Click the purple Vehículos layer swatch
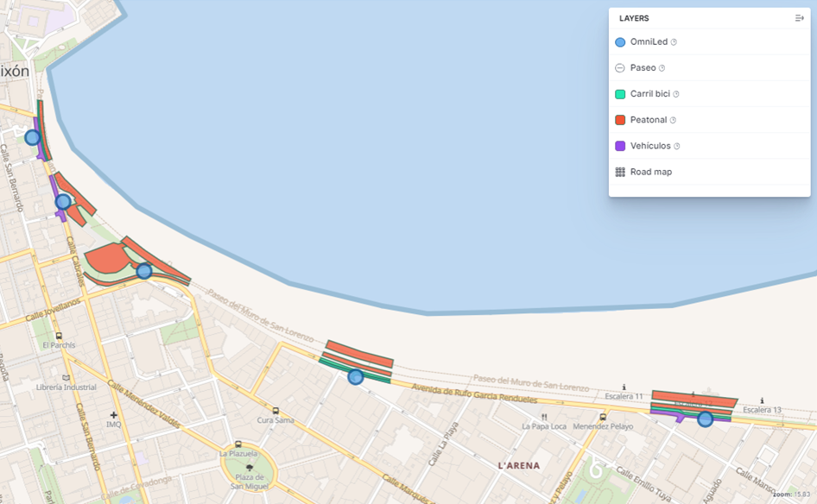This screenshot has height=504, width=817. point(620,146)
